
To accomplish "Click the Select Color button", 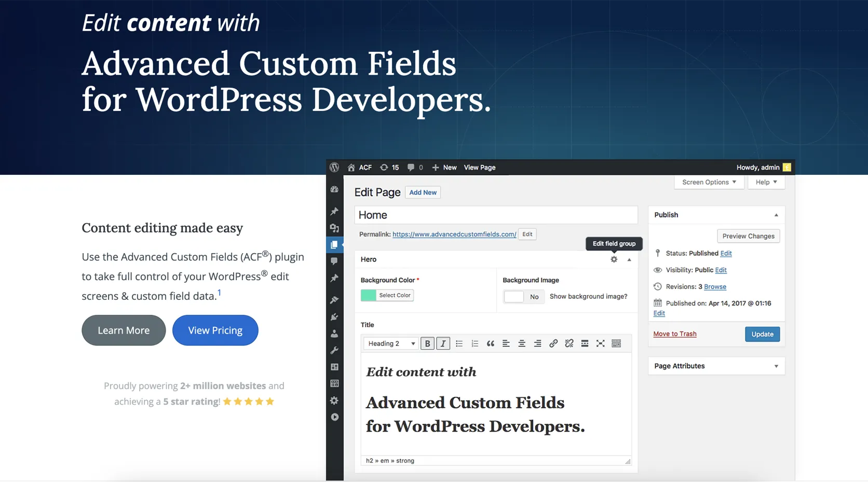I will click(395, 295).
